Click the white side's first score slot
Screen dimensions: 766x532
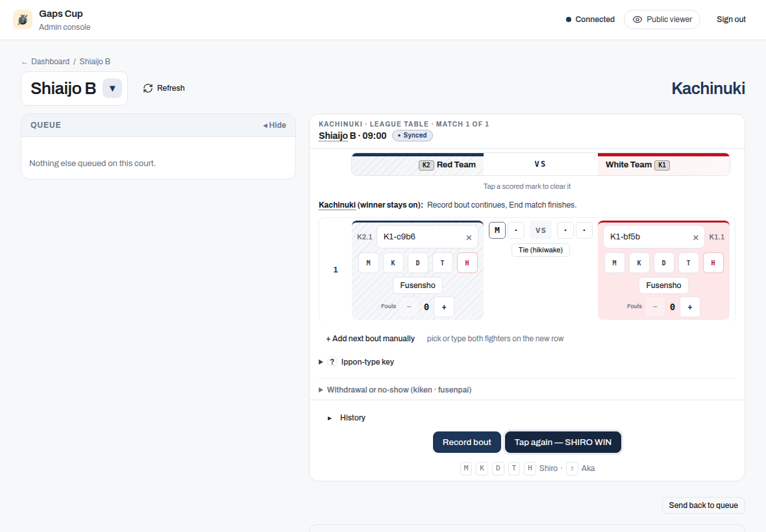coord(565,230)
